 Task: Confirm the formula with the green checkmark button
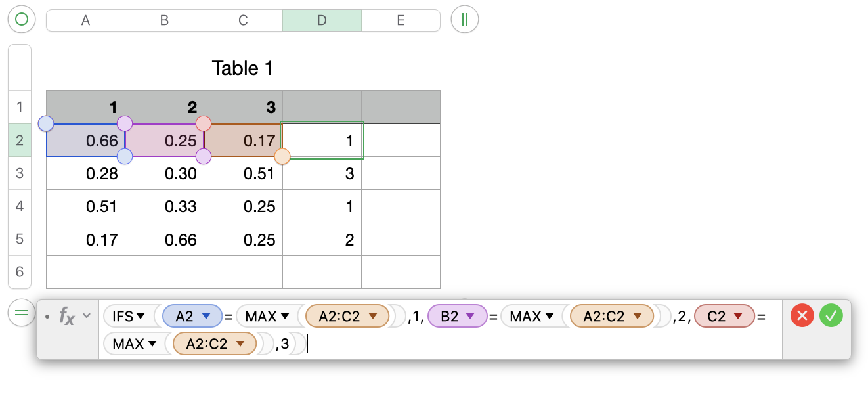coord(831,316)
